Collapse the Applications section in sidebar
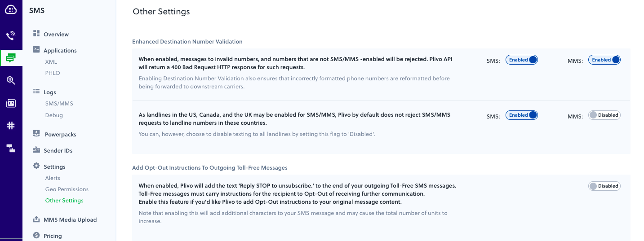644x241 pixels. 55,50
